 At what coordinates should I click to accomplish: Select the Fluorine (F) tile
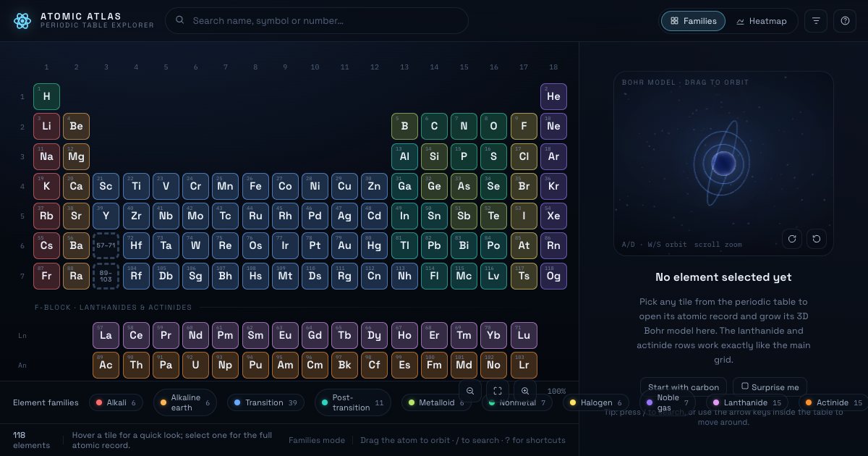click(524, 126)
